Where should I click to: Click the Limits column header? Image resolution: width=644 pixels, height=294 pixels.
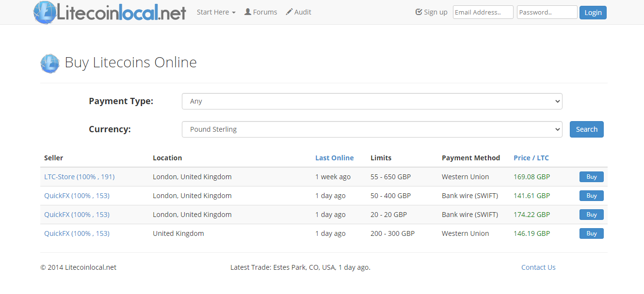click(381, 158)
